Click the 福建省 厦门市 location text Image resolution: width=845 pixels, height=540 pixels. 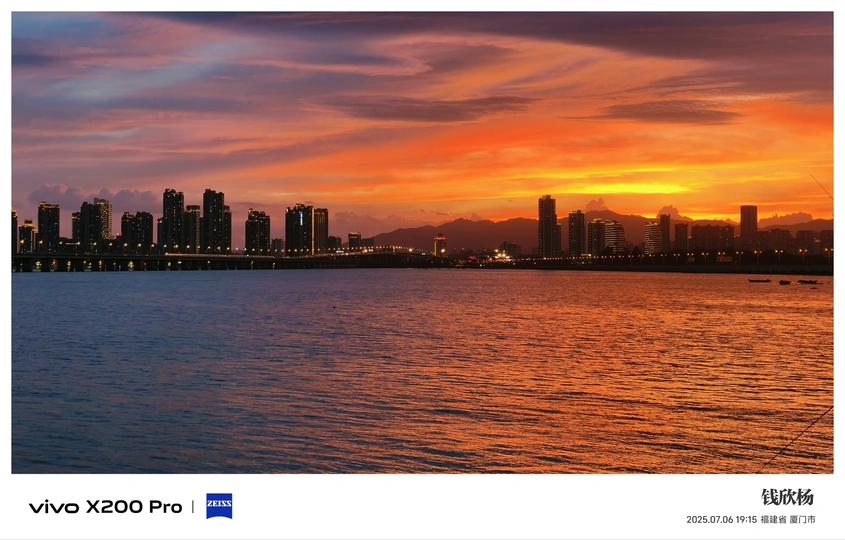coord(788,520)
